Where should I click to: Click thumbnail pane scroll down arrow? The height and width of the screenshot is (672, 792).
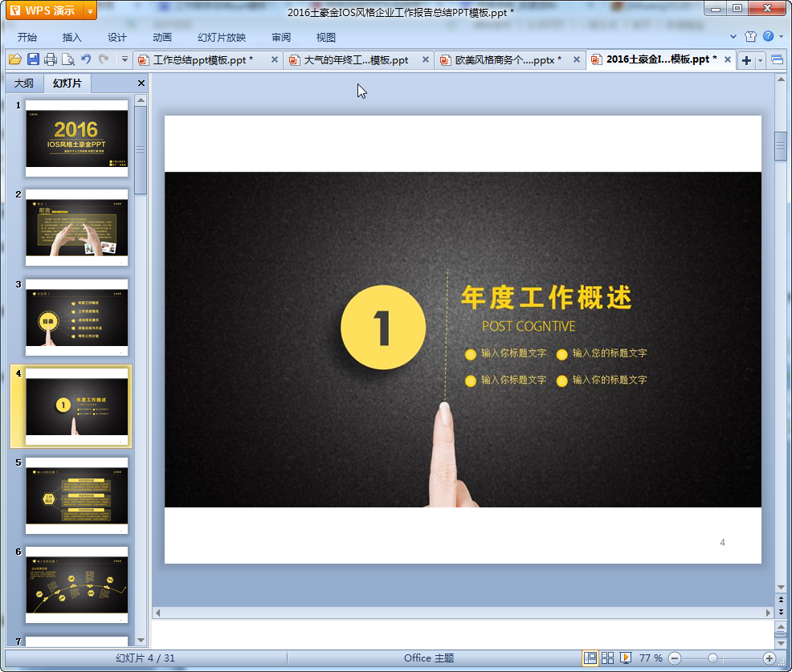[x=141, y=640]
